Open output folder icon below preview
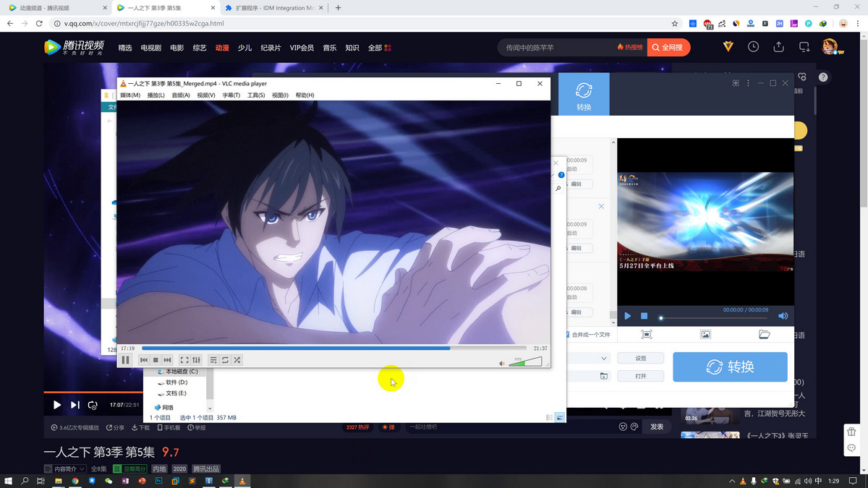This screenshot has height=488, width=868. 764,335
